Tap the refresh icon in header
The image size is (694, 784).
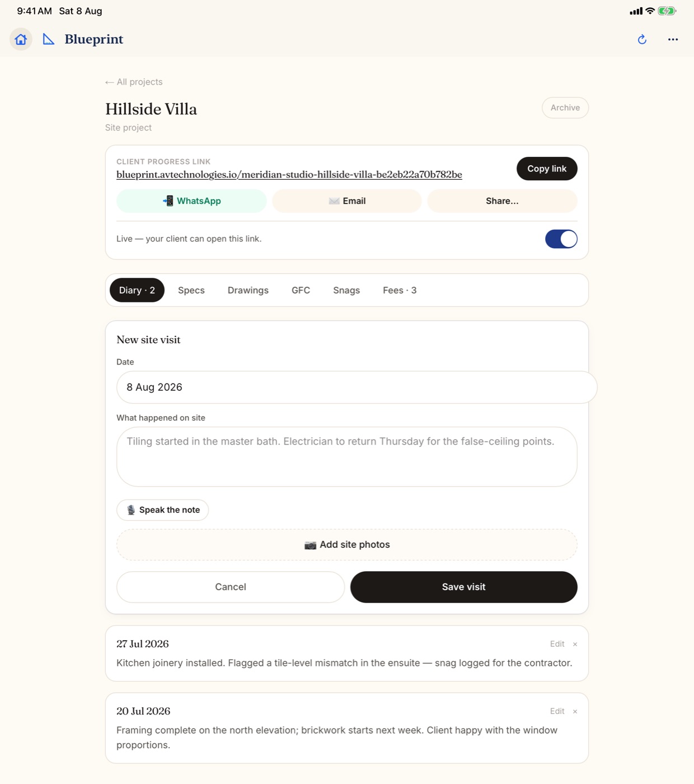642,39
